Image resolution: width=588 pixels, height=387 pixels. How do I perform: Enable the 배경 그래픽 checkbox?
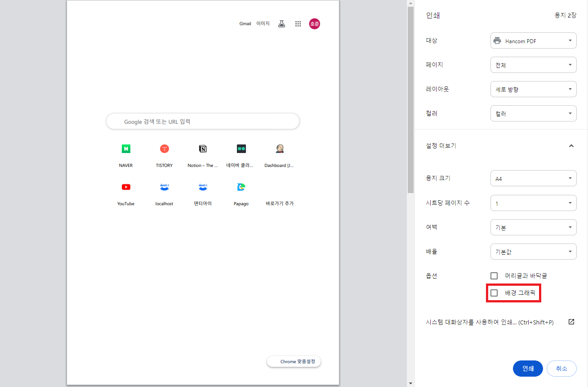[x=494, y=293]
